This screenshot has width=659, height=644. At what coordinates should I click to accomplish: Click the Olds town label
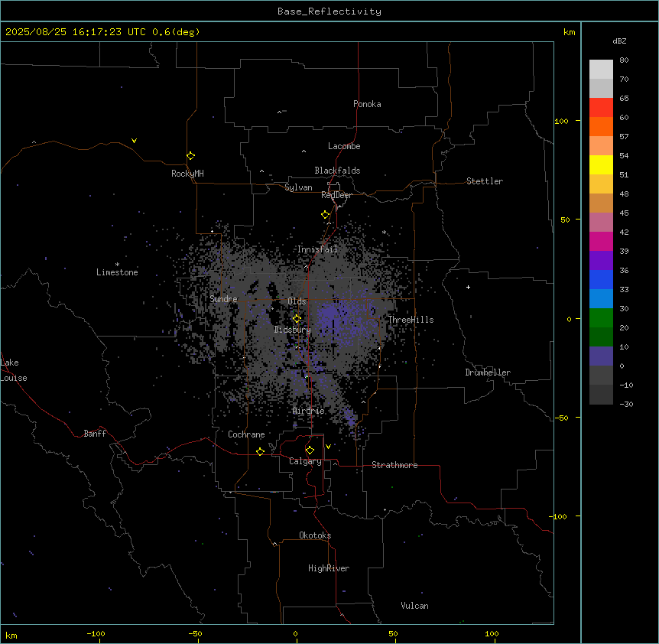[297, 301]
